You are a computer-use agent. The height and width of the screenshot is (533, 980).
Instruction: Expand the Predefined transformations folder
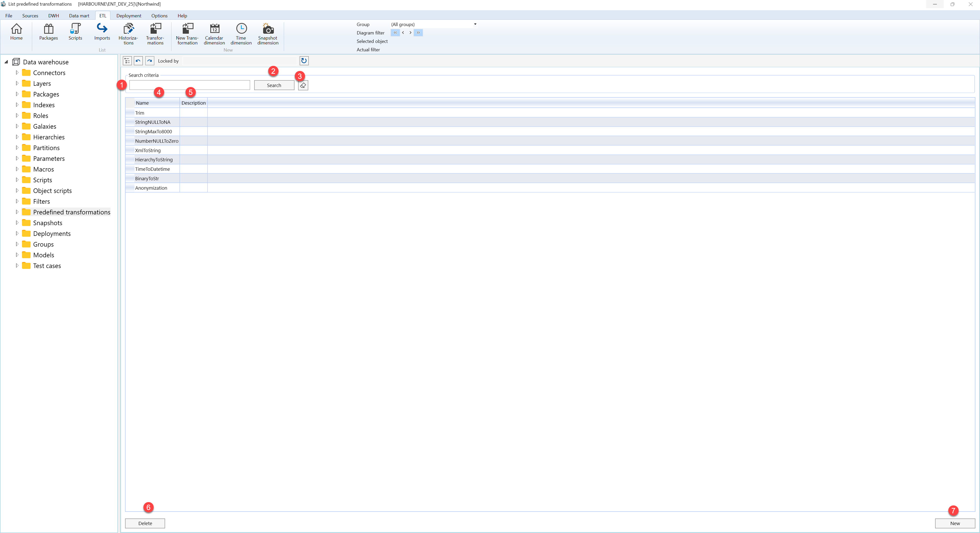point(17,212)
